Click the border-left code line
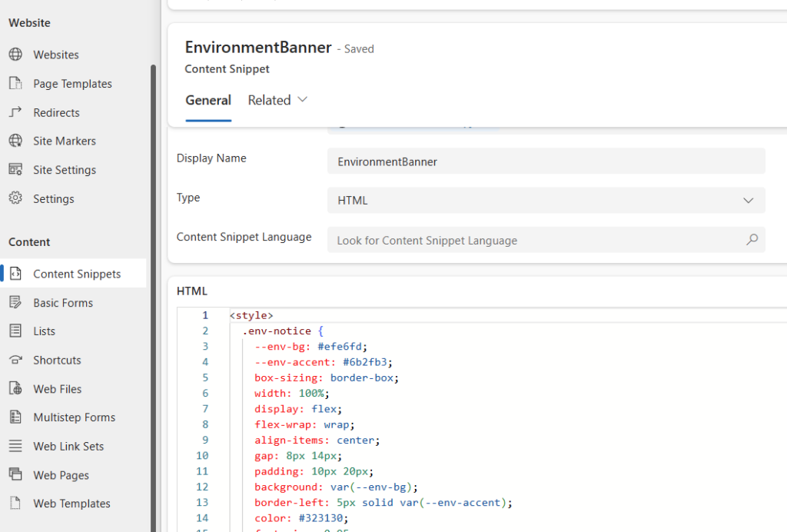 click(383, 502)
